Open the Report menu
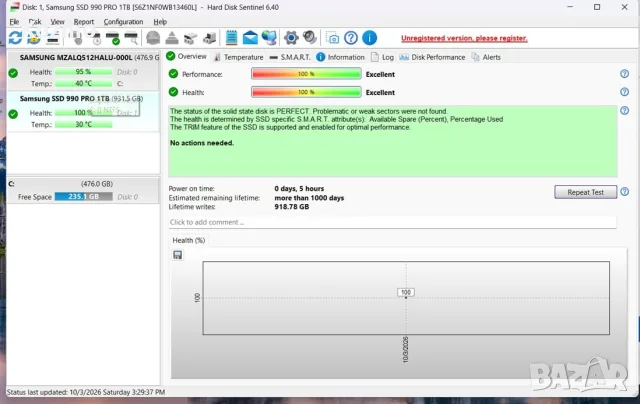The height and width of the screenshot is (404, 640). click(84, 22)
